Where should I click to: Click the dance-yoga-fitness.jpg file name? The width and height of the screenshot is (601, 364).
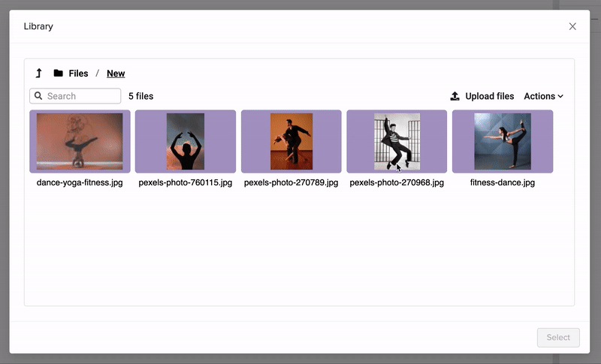coord(80,182)
